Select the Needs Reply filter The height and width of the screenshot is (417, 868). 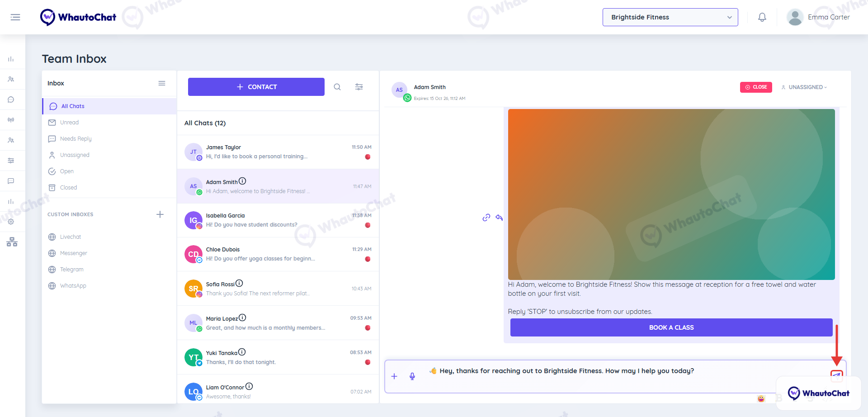tap(109, 139)
